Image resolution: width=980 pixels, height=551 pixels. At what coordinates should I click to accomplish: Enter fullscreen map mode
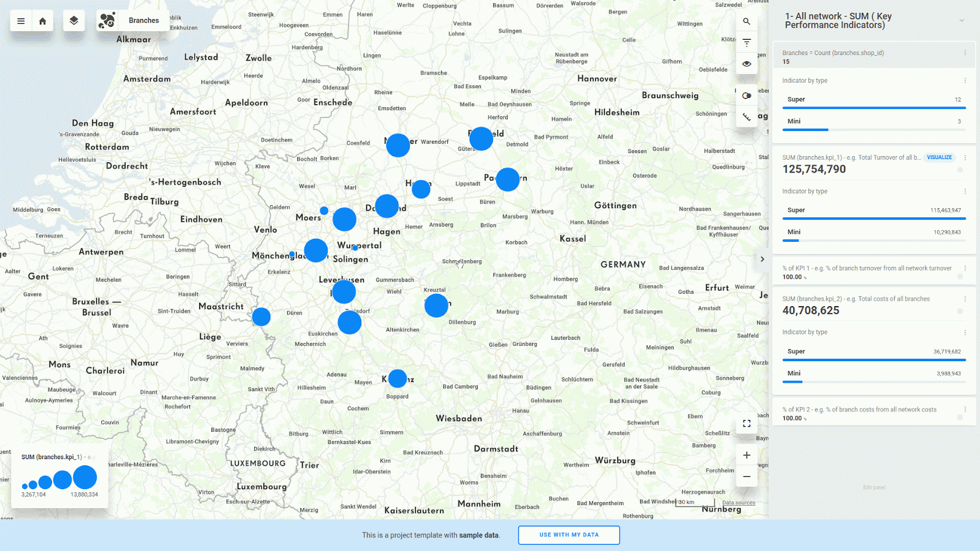747,424
